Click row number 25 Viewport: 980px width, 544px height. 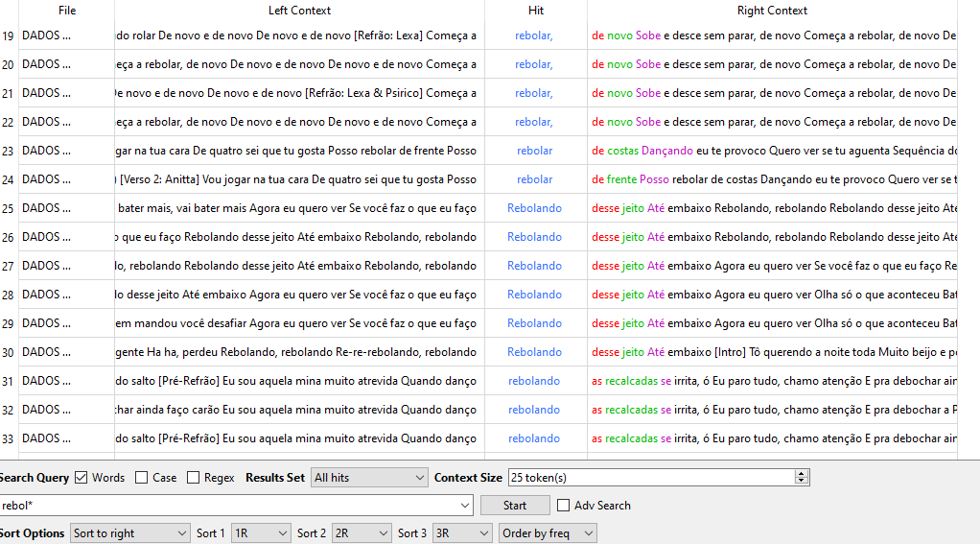8,208
